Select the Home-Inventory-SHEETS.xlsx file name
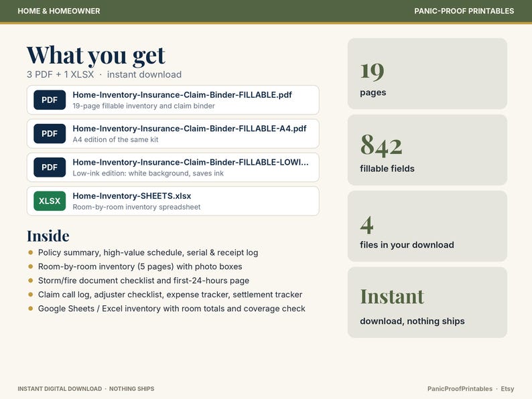 (131, 196)
